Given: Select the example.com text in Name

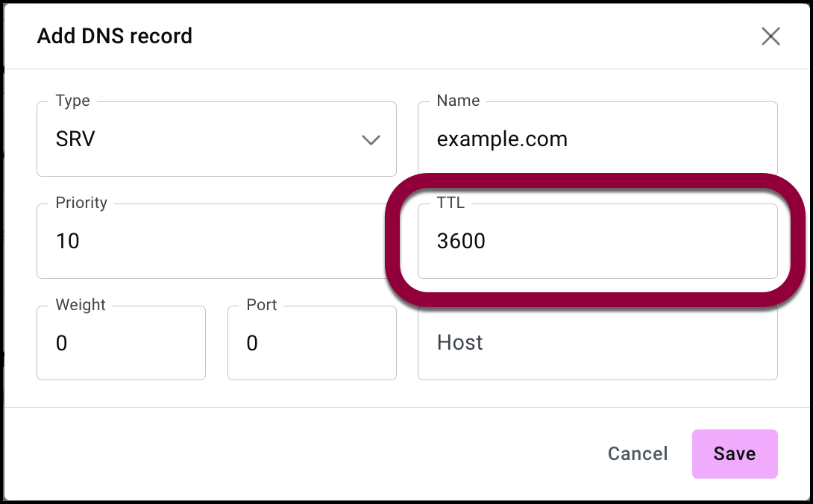Looking at the screenshot, I should tap(502, 139).
